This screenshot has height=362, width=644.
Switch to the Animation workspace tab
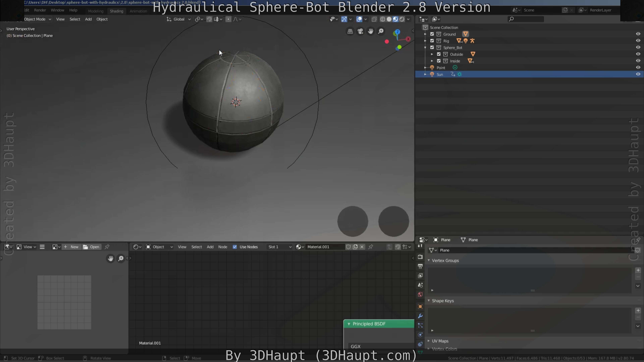(x=138, y=11)
